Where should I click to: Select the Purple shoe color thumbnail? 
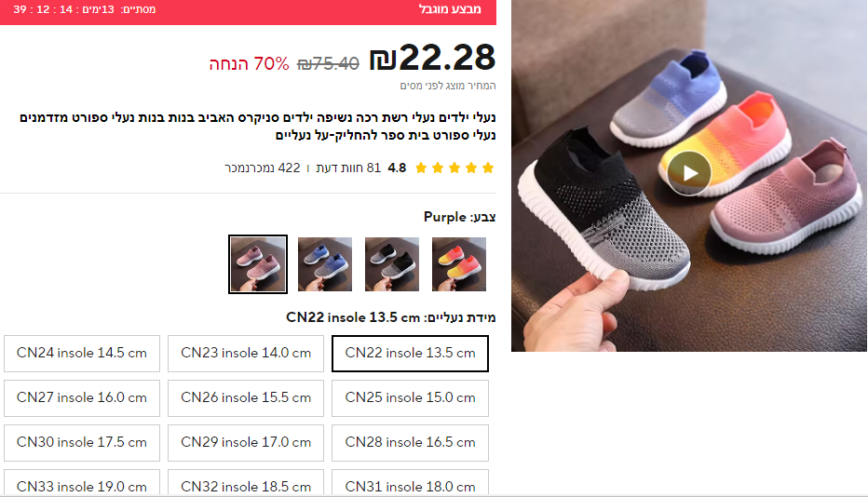[x=258, y=264]
